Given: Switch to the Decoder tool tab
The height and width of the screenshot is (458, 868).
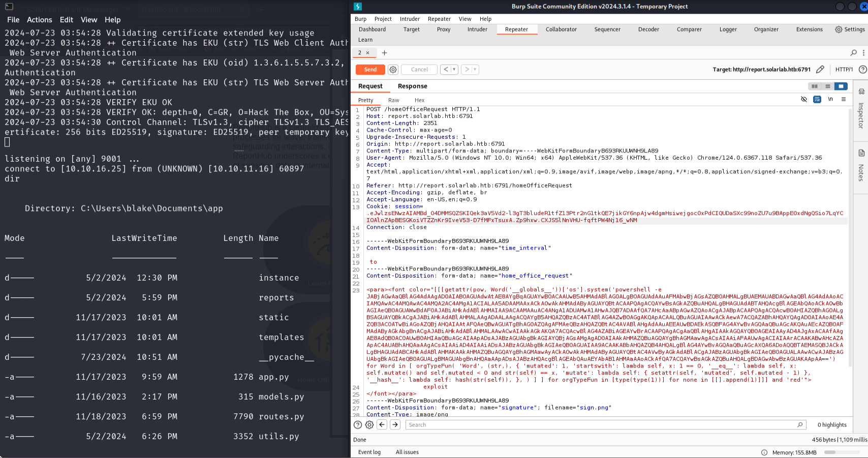Looking at the screenshot, I should (648, 29).
